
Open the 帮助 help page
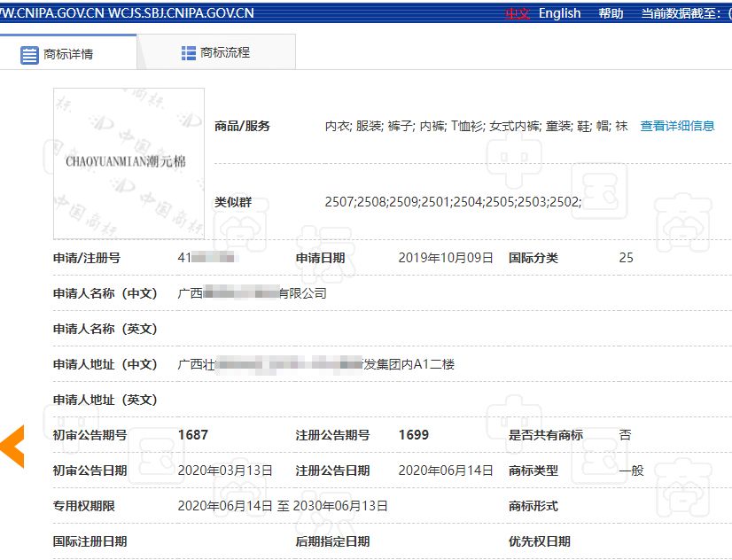(610, 12)
